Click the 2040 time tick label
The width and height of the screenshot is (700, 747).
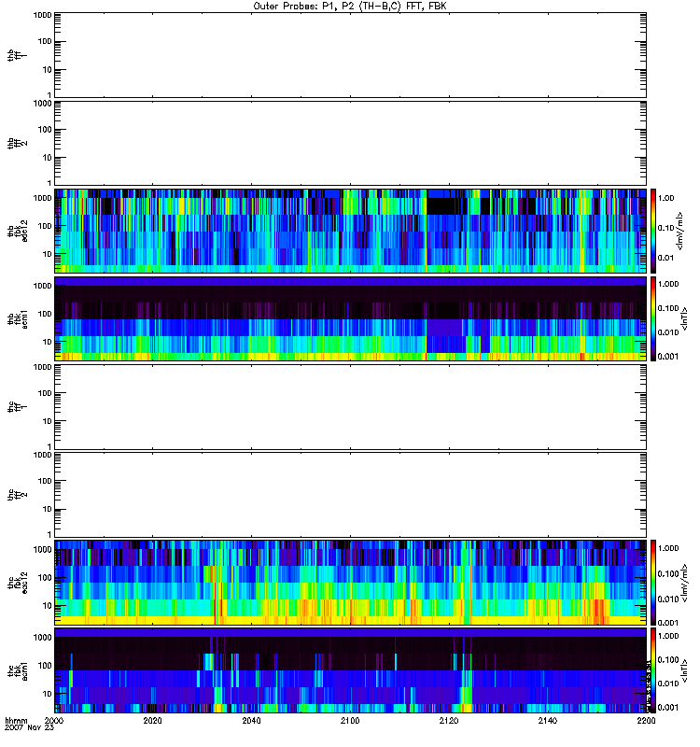(x=251, y=720)
